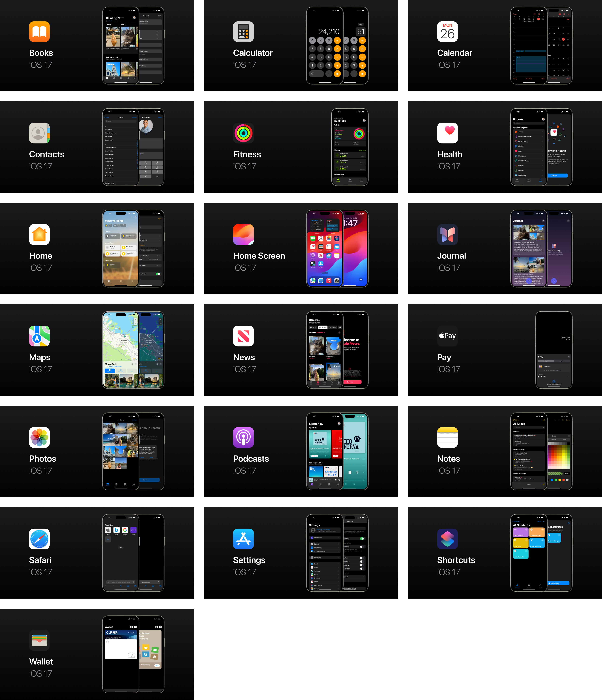Image resolution: width=602 pixels, height=700 pixels.
Task: Toggle the Couch Light tile in Home app
Action: pos(128,248)
